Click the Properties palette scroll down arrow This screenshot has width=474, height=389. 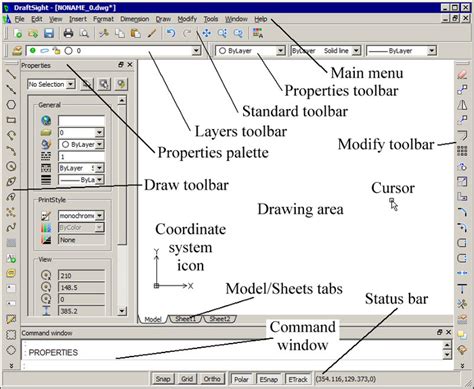(122, 311)
